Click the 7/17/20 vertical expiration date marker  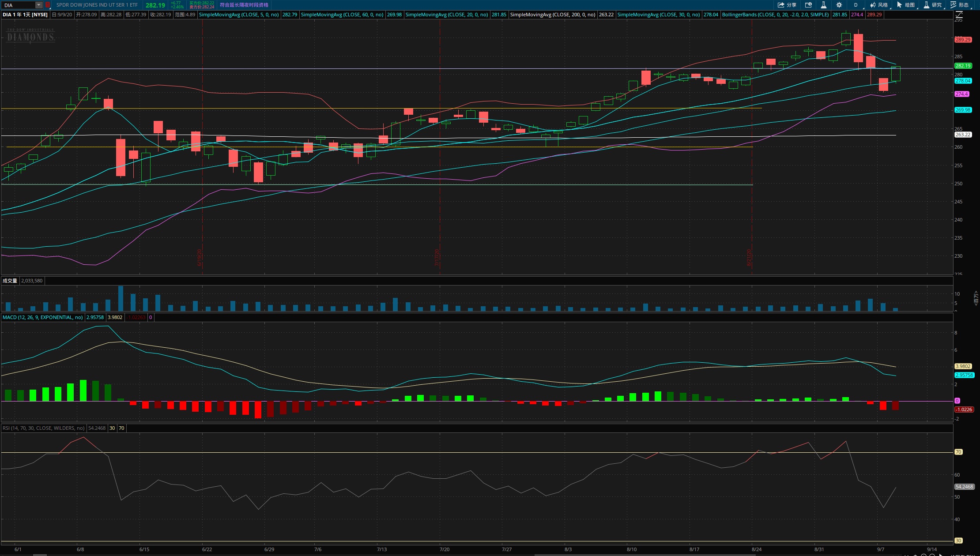point(437,258)
